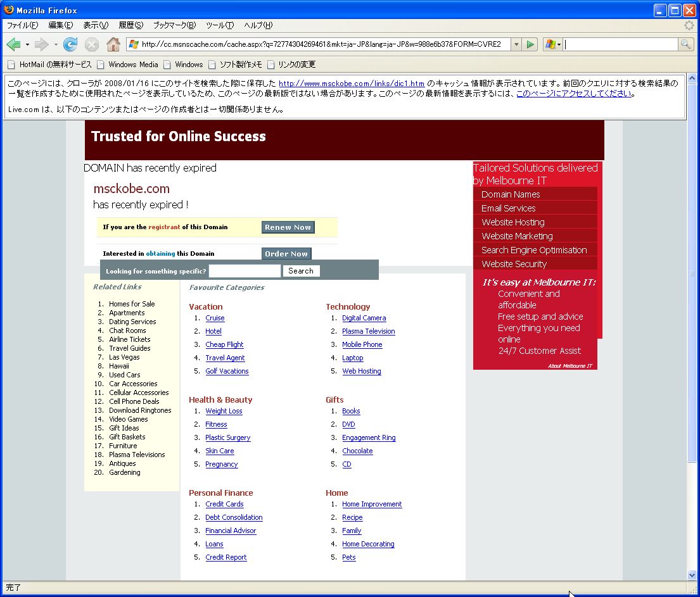Click the green Back arrow button

pyautogui.click(x=13, y=44)
